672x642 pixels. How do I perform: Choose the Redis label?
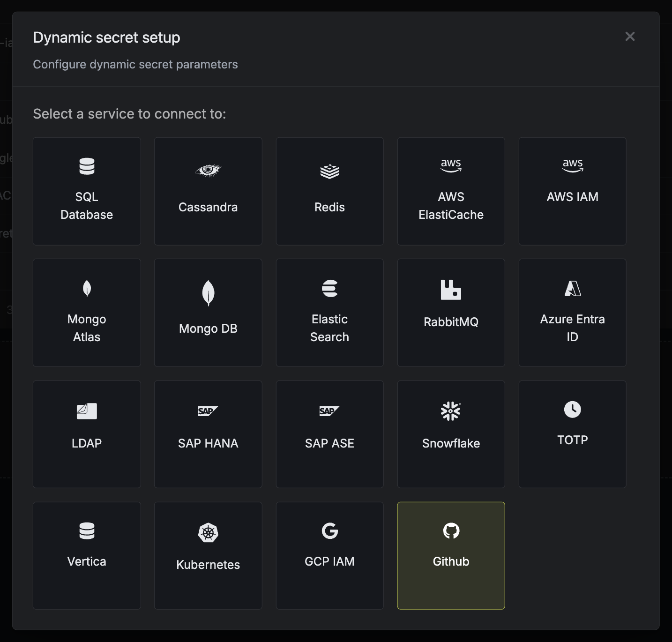click(x=329, y=207)
